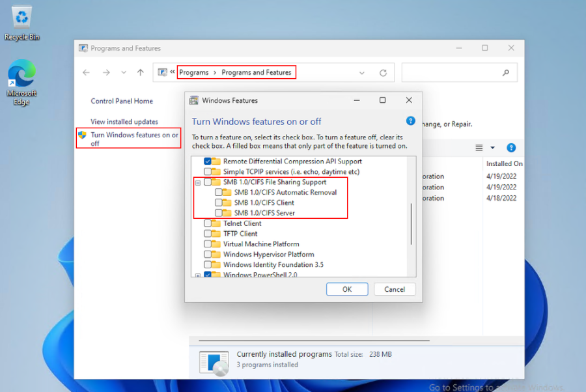Refresh the Programs and Features view
Image resolution: width=586 pixels, height=392 pixels.
point(383,73)
